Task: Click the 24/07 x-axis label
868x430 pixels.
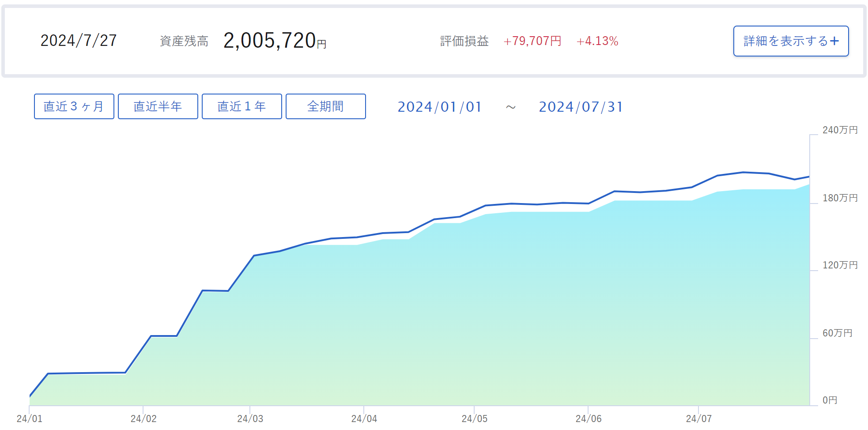Action: [x=699, y=419]
